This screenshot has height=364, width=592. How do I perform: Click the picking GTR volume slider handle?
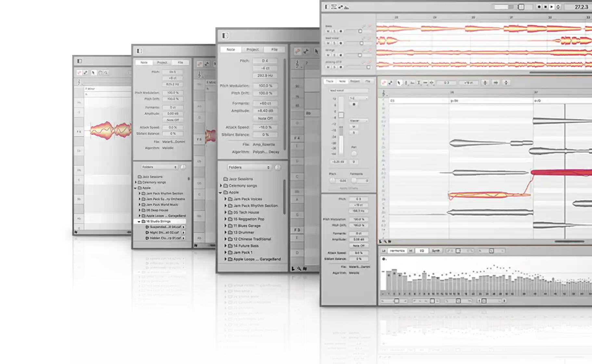click(368, 67)
